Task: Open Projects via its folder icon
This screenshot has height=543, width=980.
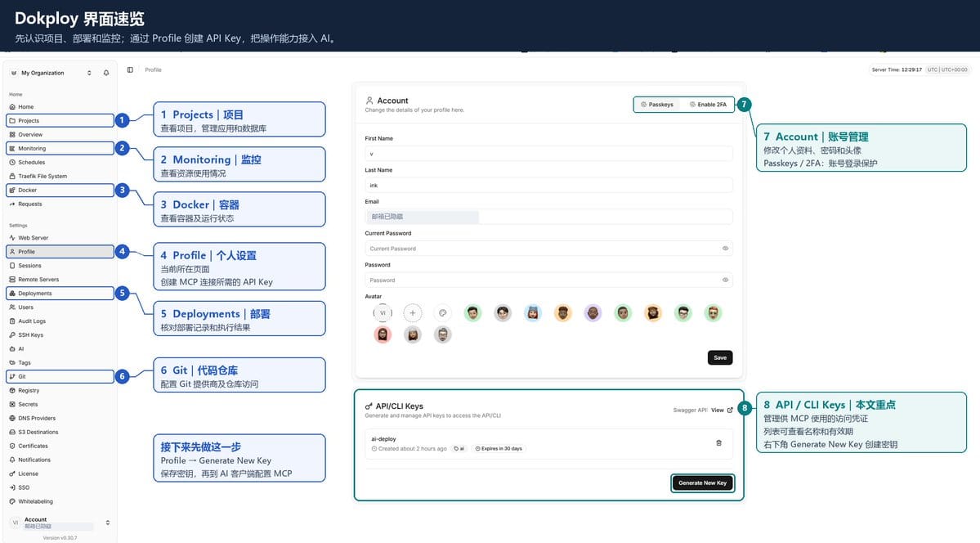Action: 12,121
